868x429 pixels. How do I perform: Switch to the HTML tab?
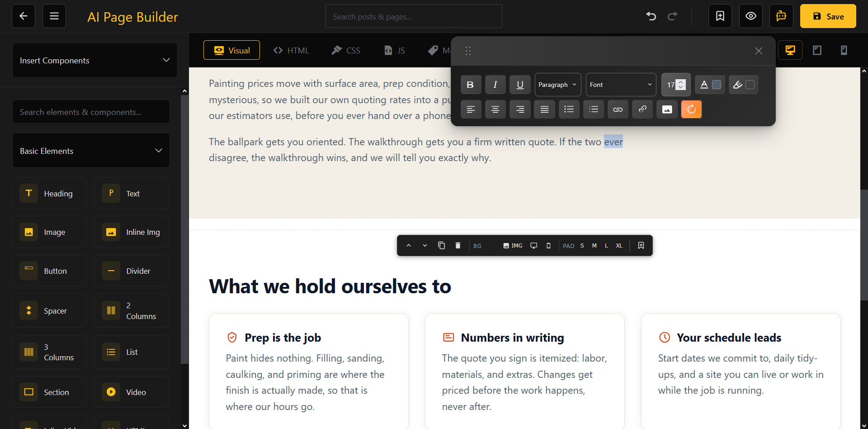coord(291,50)
